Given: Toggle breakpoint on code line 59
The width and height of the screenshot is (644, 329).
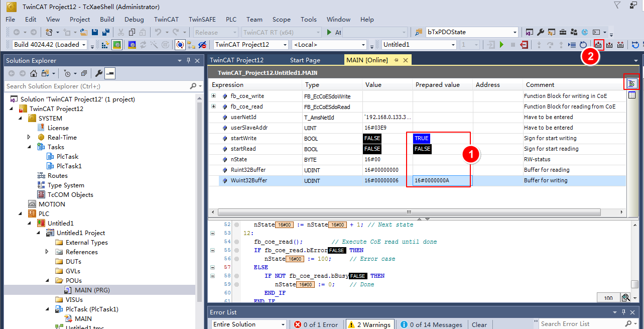Looking at the screenshot, I should (236, 284).
